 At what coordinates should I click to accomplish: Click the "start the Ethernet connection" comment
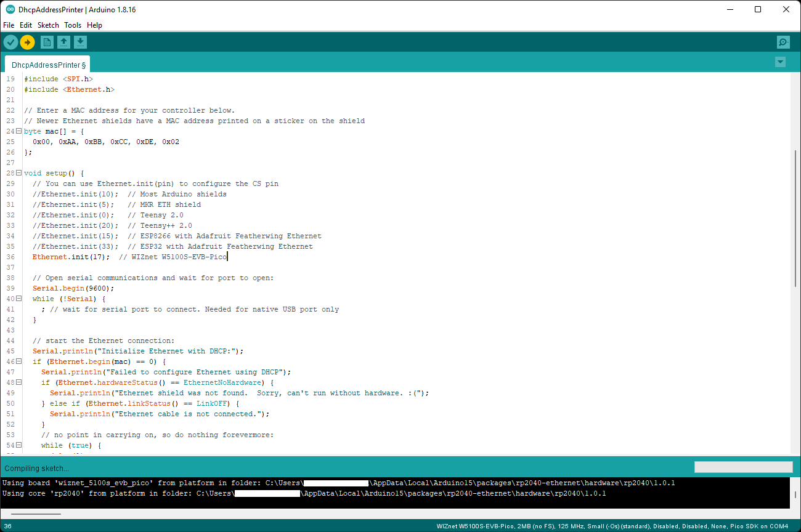pyautogui.click(x=104, y=341)
